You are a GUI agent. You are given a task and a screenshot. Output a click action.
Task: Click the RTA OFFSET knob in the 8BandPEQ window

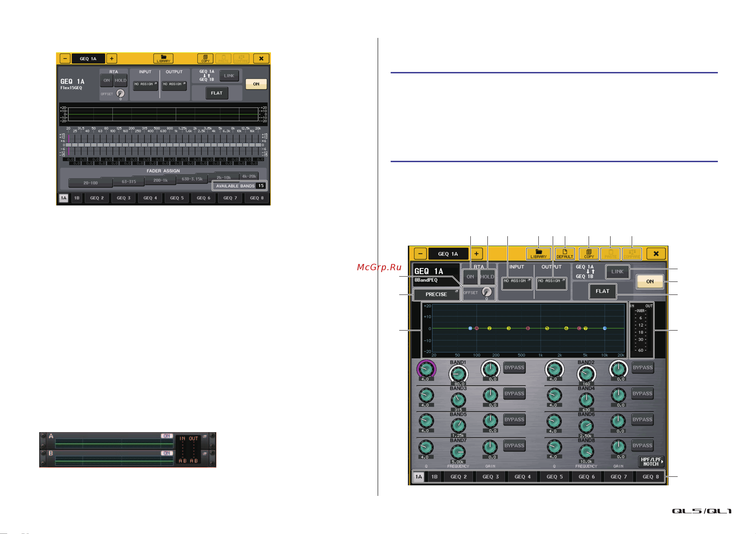pos(487,292)
